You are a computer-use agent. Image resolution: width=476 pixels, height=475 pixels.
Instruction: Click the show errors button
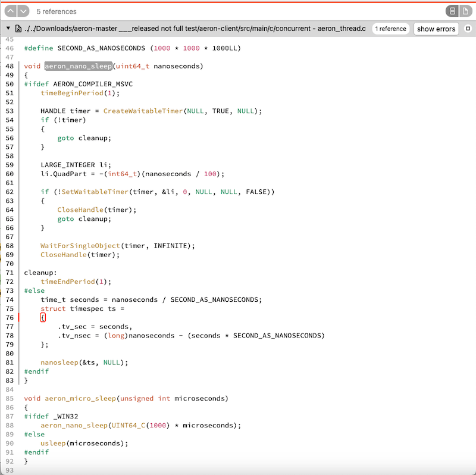tap(436, 29)
